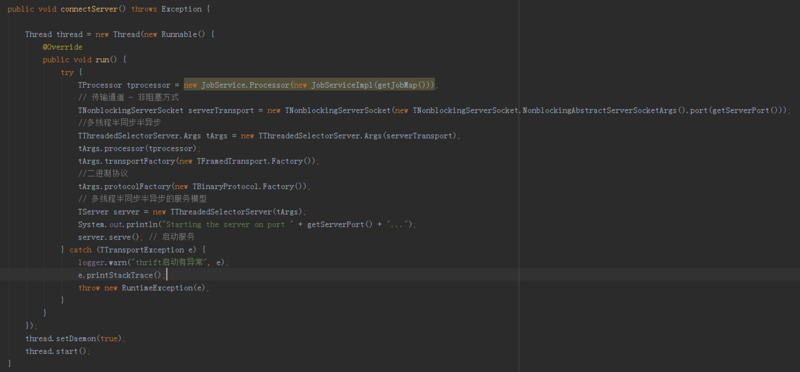The width and height of the screenshot is (800, 372).
Task: Click the System.out.println statement
Action: coord(247,225)
